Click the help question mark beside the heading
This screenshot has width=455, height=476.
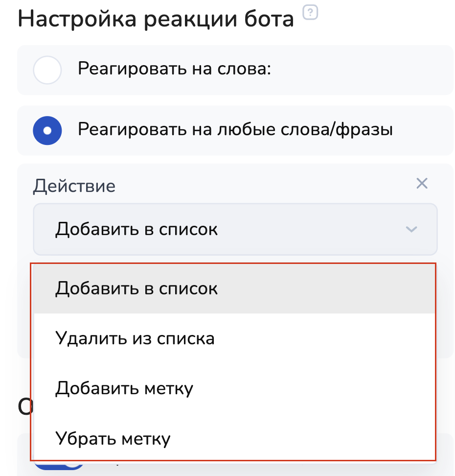pos(310,13)
